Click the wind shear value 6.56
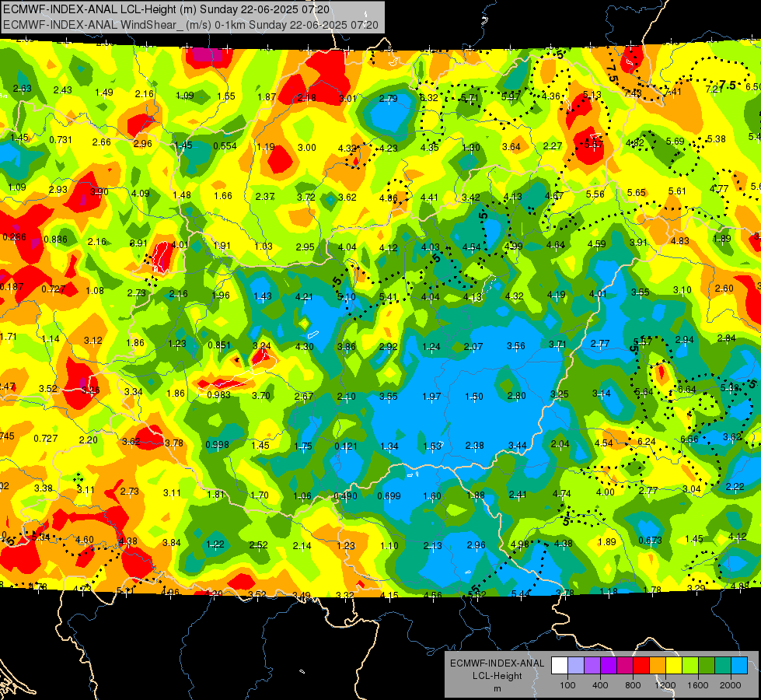This screenshot has width=761, height=700. pyautogui.click(x=689, y=439)
